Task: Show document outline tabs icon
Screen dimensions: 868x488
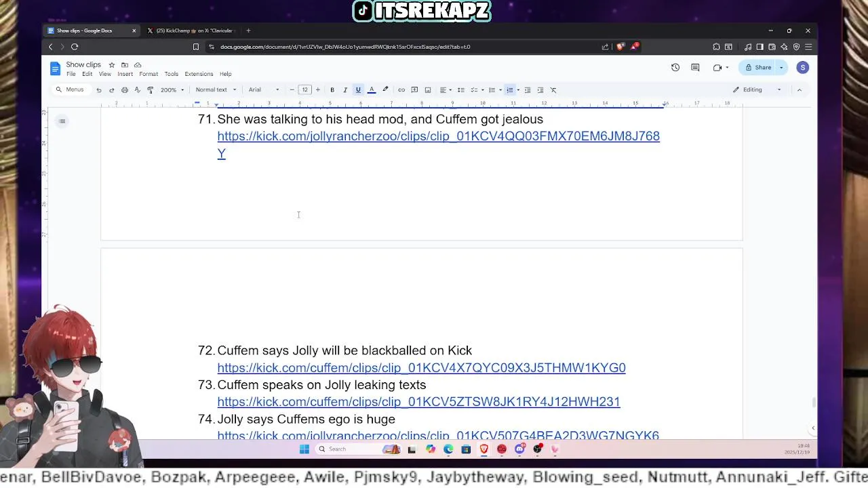Action: (62, 121)
